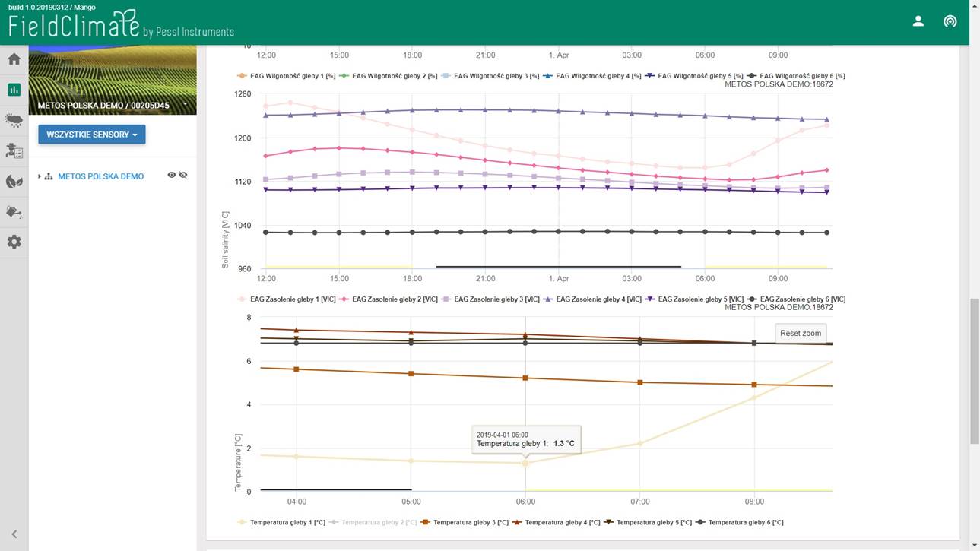Screen dimensions: 980x551
Task: Toggle legend EAG Wilgotność gleby 2 [%]
Action: click(x=387, y=76)
